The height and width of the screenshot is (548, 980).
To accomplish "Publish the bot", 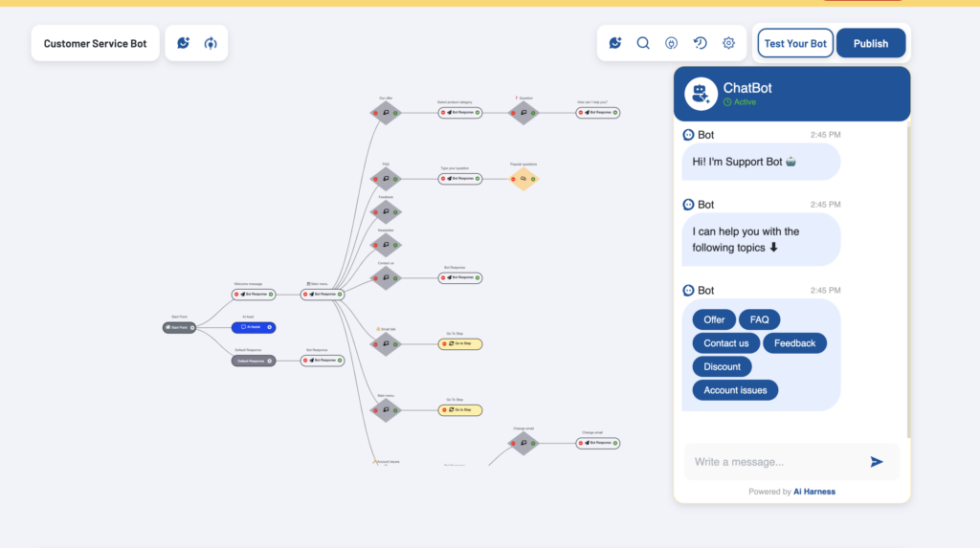I will pos(871,43).
